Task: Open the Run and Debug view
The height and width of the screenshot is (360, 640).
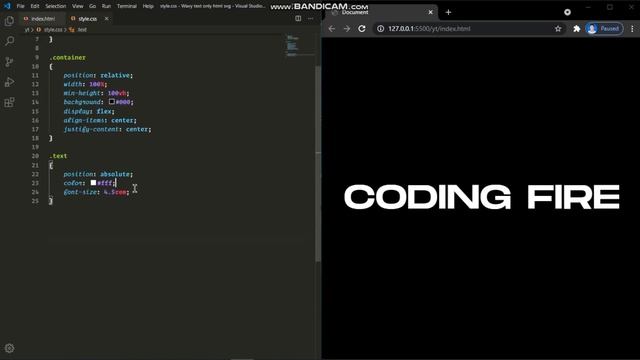Action: point(9,82)
